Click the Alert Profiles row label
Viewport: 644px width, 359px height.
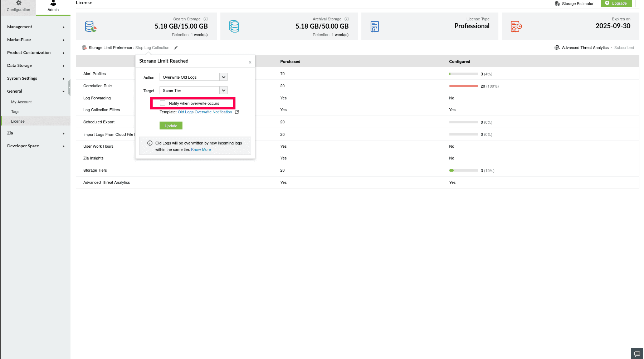click(94, 74)
